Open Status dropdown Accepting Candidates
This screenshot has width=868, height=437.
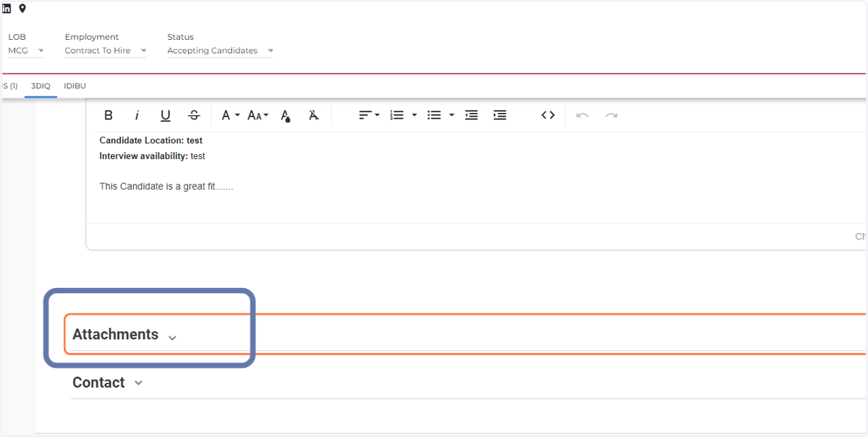[x=221, y=51]
